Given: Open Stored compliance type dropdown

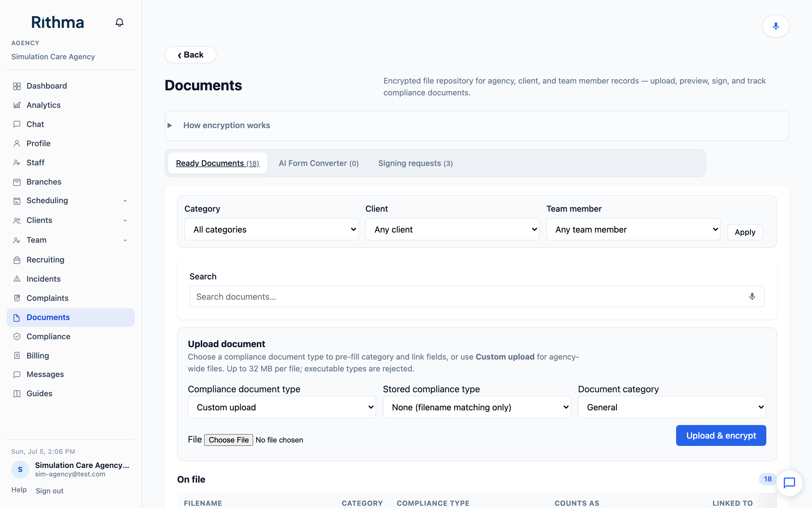Looking at the screenshot, I should point(477,407).
